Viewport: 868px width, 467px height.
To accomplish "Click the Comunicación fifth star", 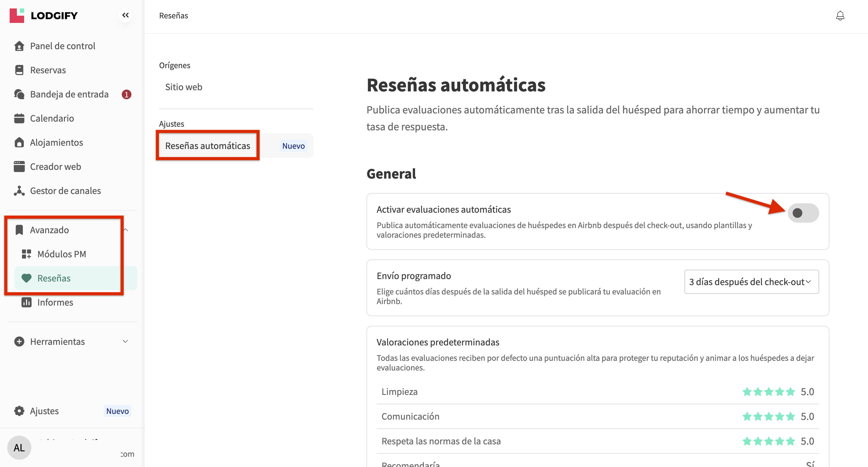I will (x=790, y=417).
